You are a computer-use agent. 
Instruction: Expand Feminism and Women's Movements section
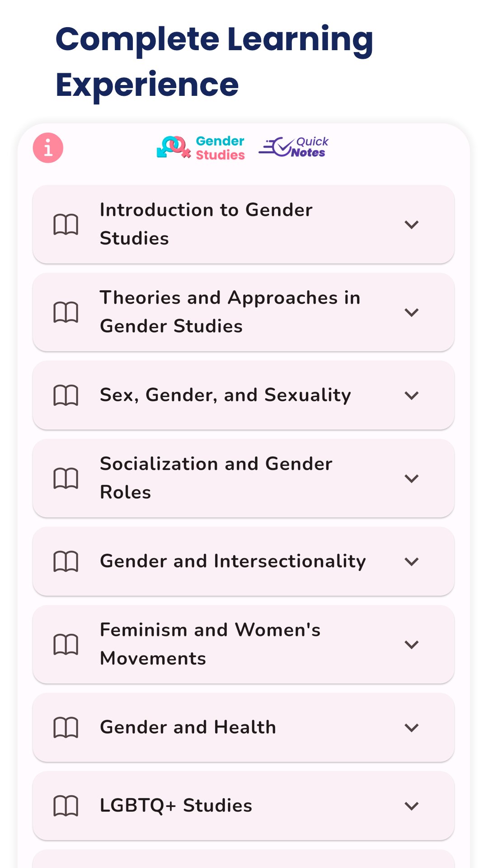[x=412, y=644]
